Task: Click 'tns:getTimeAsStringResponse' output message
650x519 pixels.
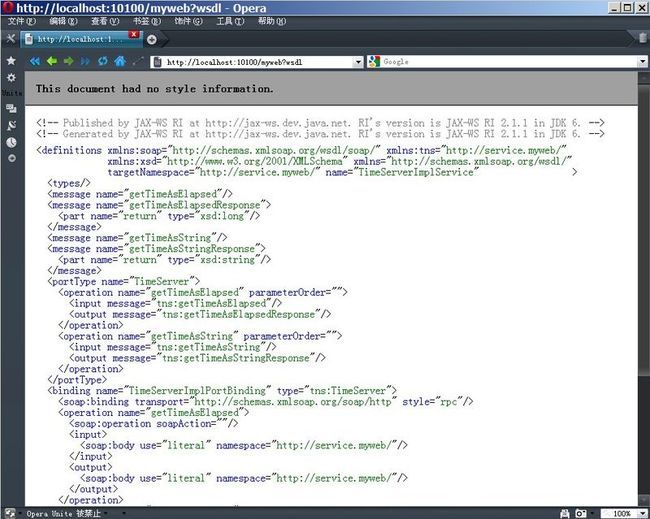Action: (x=236, y=358)
